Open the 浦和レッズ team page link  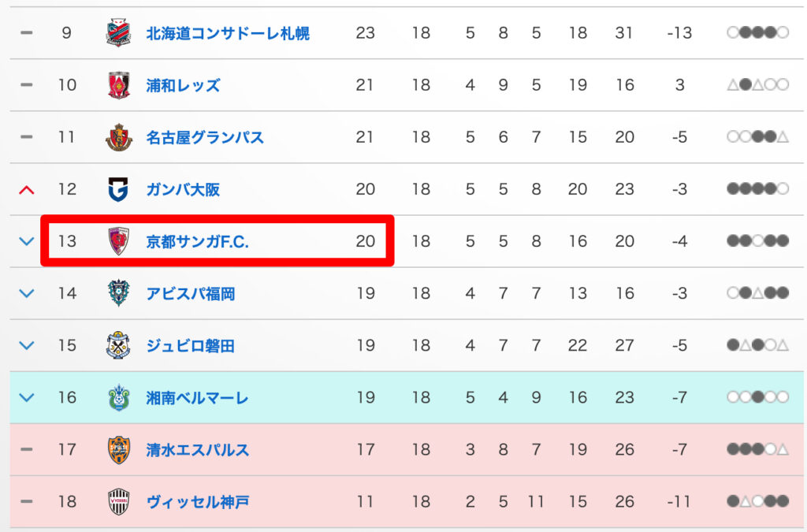(x=183, y=85)
